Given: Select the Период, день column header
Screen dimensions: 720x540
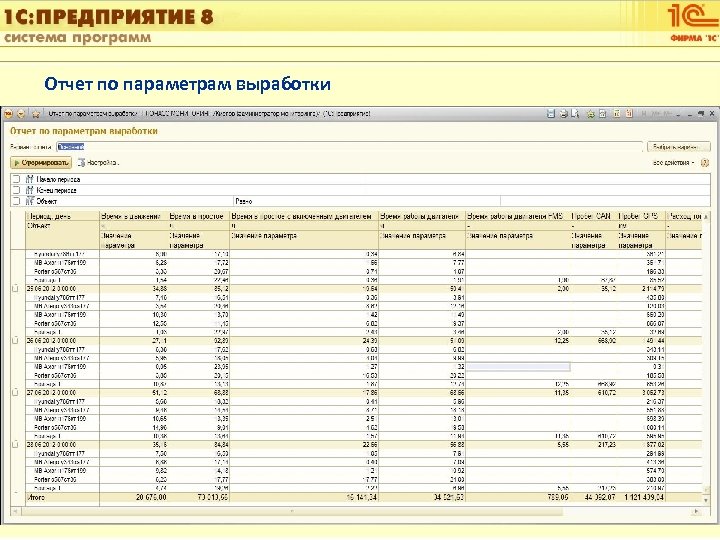Looking at the screenshot, I should coord(62,216).
